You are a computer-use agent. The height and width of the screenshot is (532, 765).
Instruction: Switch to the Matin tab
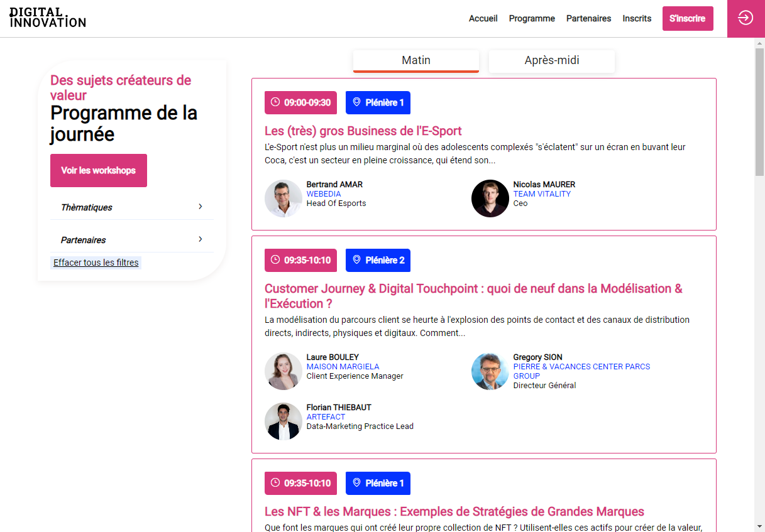[416, 61]
